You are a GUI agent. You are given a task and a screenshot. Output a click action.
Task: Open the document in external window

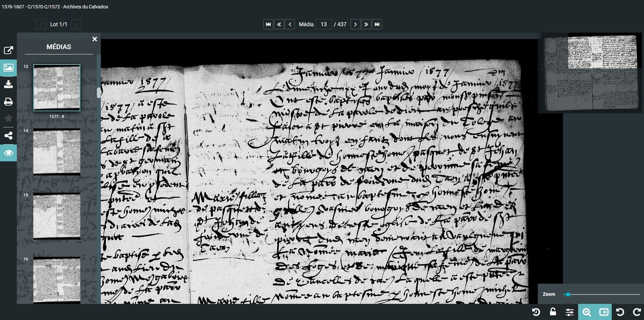(x=8, y=50)
